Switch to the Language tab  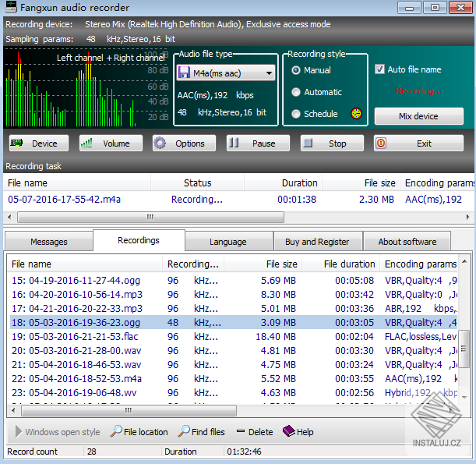[228, 242]
